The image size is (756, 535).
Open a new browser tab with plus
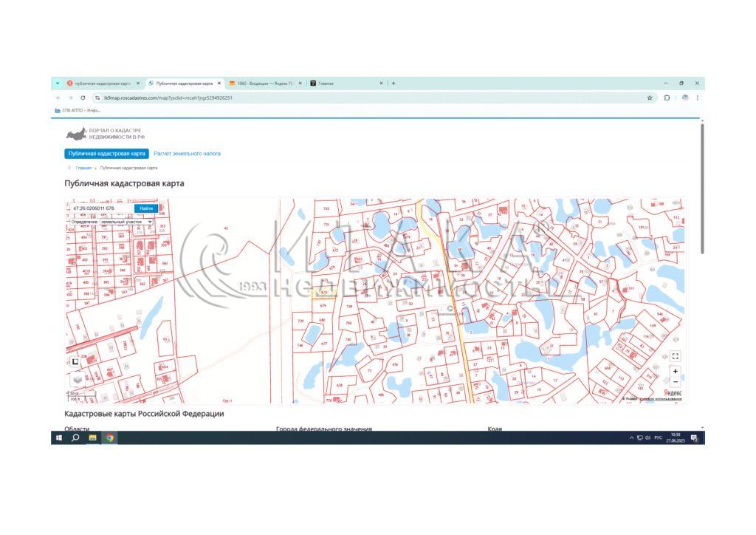pyautogui.click(x=394, y=84)
